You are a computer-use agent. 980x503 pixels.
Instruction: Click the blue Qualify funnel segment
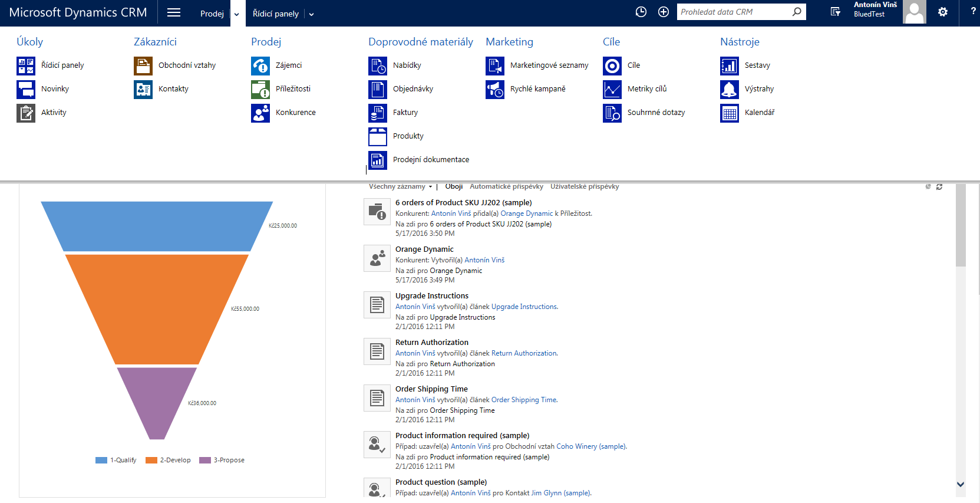(x=157, y=226)
